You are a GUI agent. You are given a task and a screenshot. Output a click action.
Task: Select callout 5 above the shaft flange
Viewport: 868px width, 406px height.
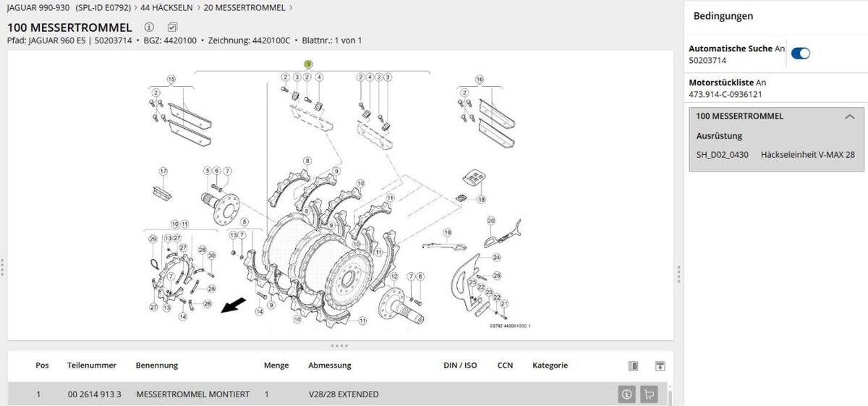point(208,171)
